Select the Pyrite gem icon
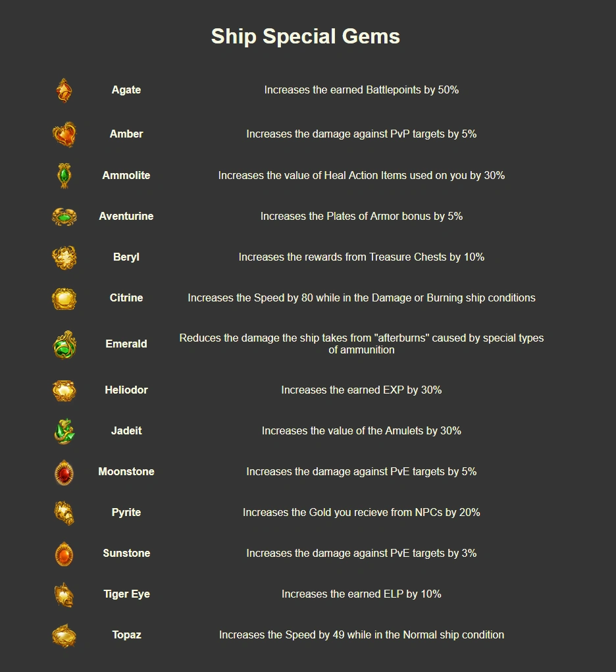616x672 pixels. click(x=64, y=513)
